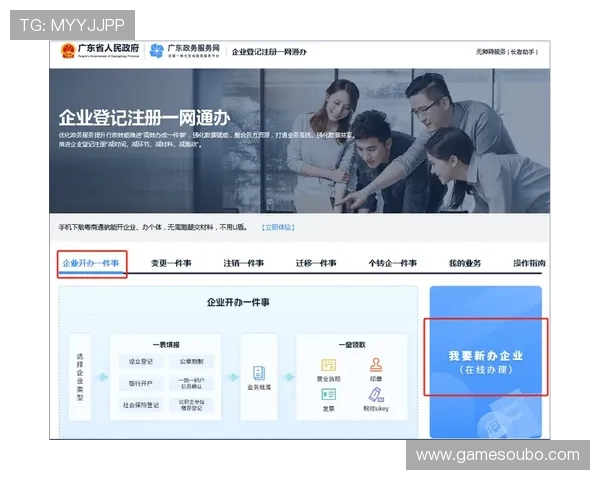Go to the 我的业务 tab
This screenshot has height=480, width=600.
[x=465, y=263]
